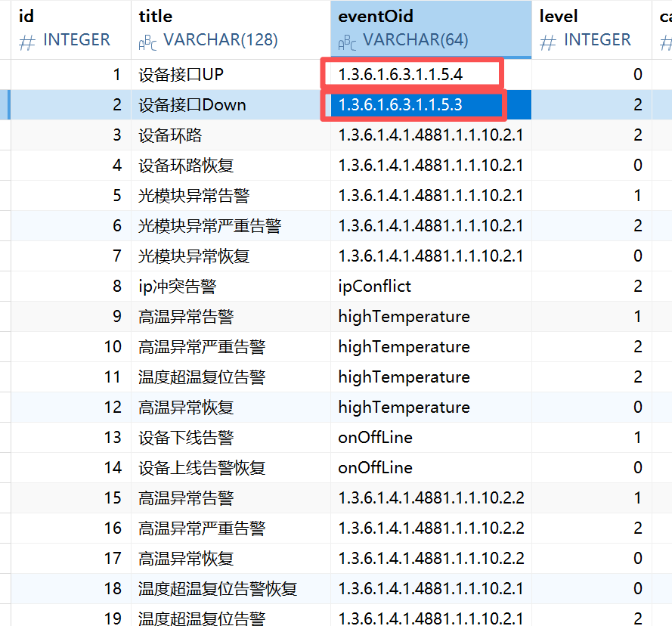Viewport: 672px width, 626px height.
Task: Click the 设备接口Down title cell
Action: [x=192, y=104]
